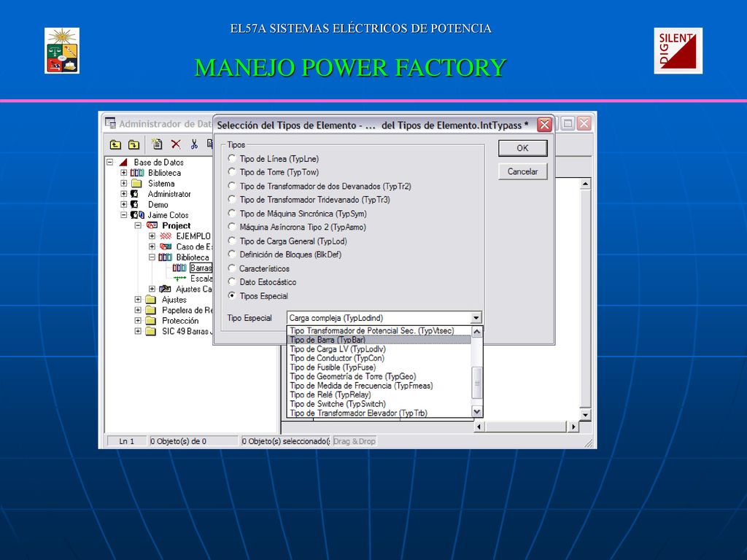
Task: Click the green Escalas icon
Action: coord(179,279)
